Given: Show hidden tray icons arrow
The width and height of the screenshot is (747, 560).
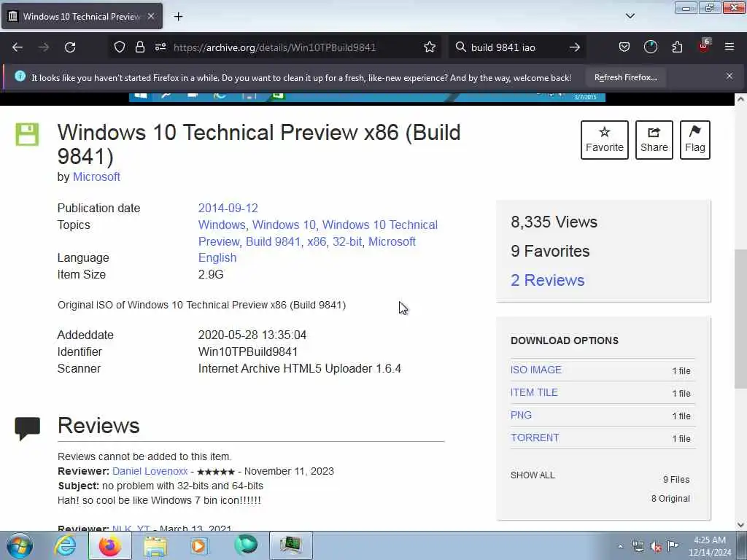Looking at the screenshot, I should [x=620, y=546].
